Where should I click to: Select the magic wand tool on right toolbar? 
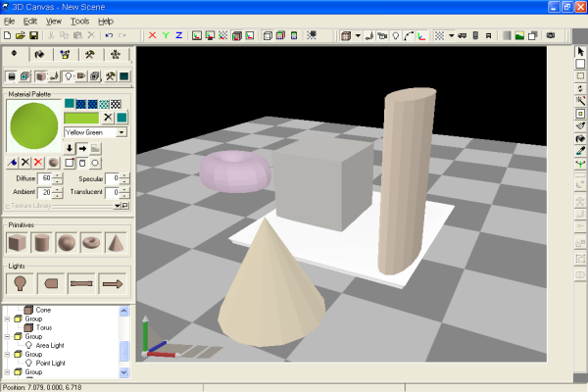580,101
